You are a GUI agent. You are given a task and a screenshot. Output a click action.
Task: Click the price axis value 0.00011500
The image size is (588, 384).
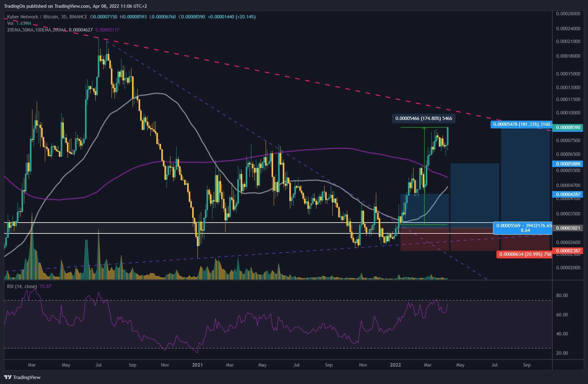click(568, 99)
